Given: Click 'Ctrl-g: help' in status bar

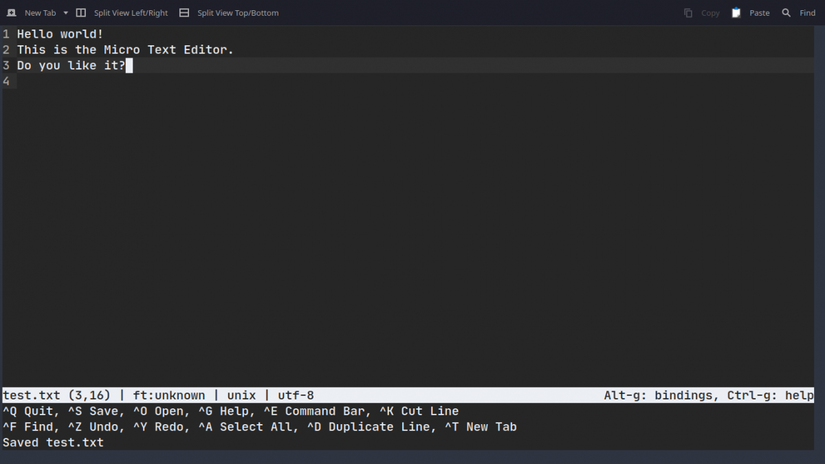Looking at the screenshot, I should [x=770, y=395].
